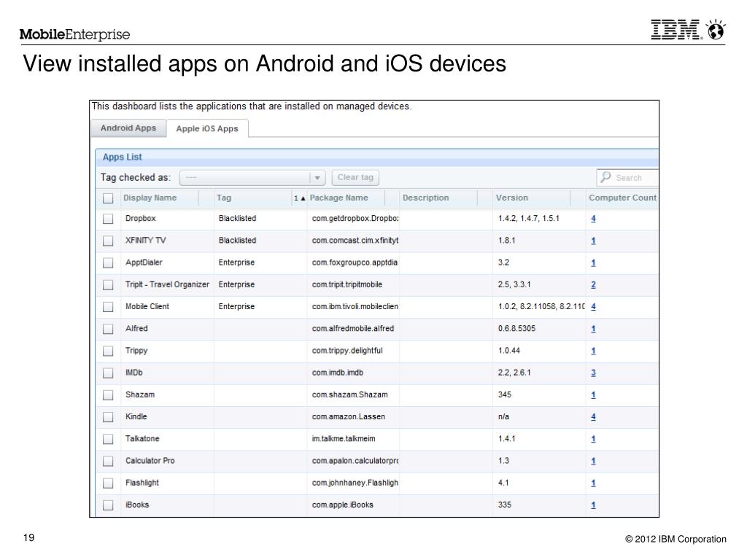Click the Enterprise tag on ApptDialer row
This screenshot has width=747, height=560.
236,262
